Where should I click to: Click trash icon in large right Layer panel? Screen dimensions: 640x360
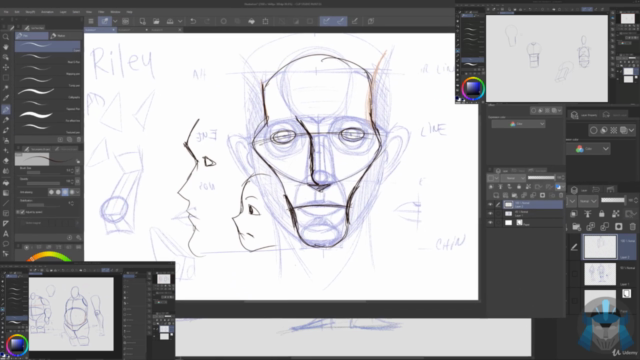(x=633, y=227)
